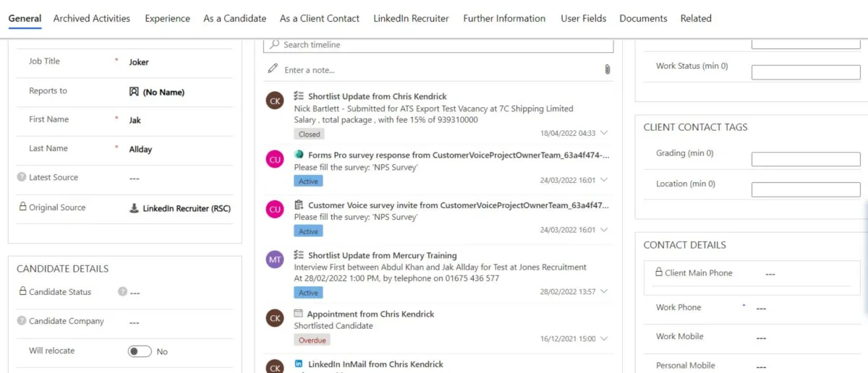The image size is (868, 373).
Task: Click the pencil icon beside Enter a note
Action: [x=273, y=69]
